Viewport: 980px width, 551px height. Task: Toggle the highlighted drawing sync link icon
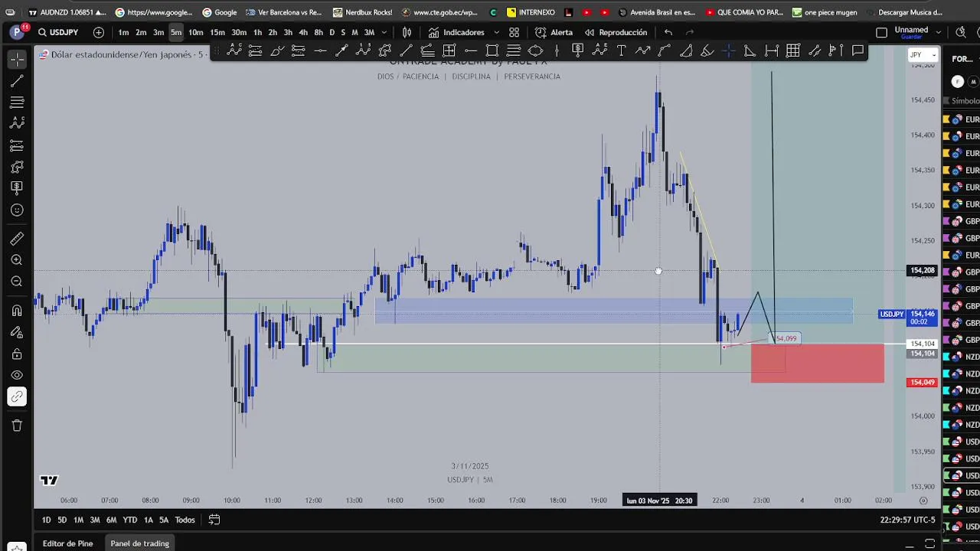17,396
